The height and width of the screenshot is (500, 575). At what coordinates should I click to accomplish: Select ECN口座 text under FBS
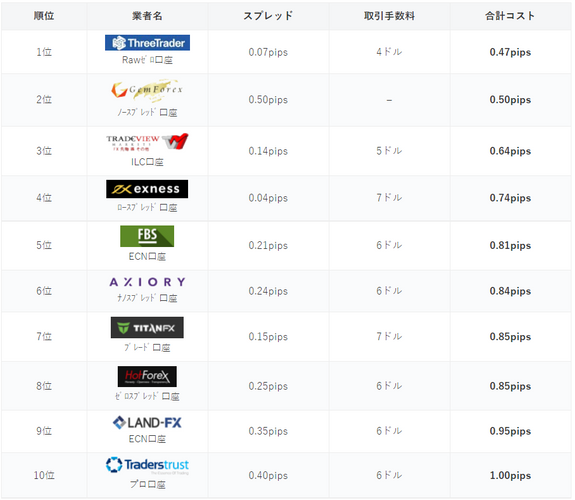pos(147,256)
